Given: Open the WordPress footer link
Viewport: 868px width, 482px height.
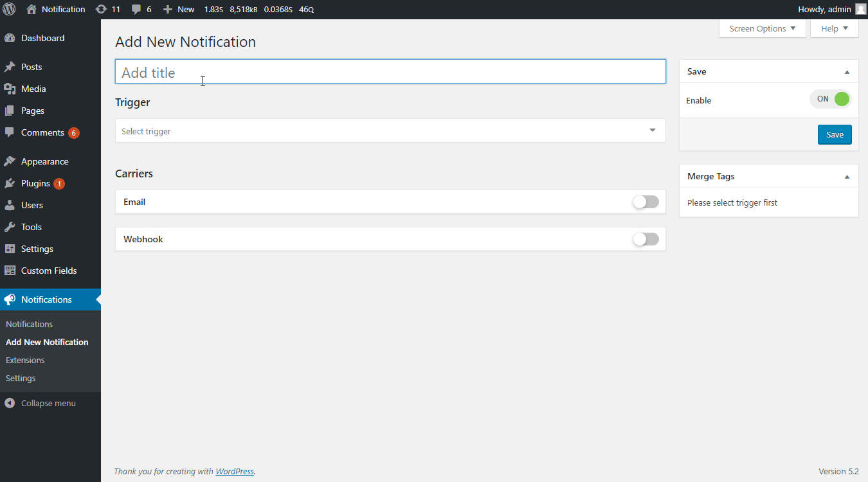Looking at the screenshot, I should [235, 471].
